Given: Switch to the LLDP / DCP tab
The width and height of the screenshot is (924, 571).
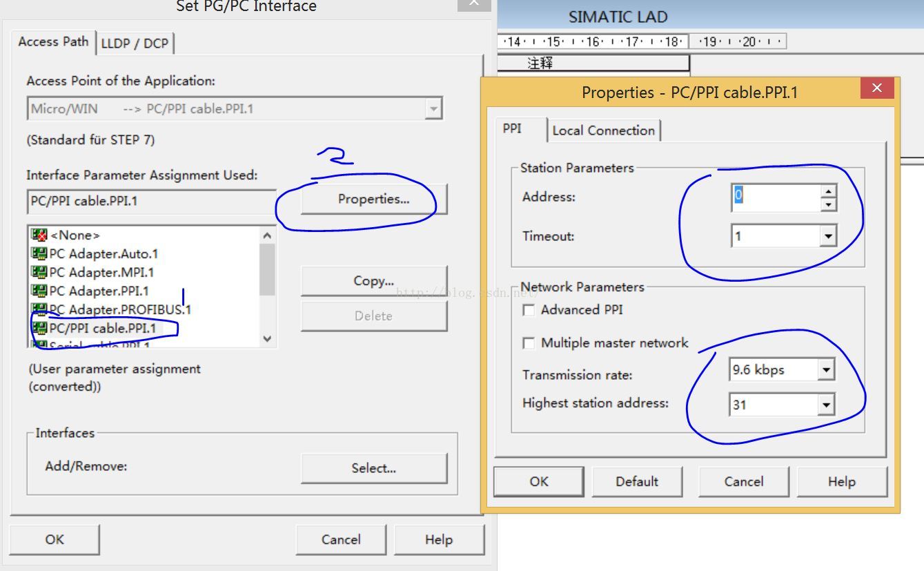Looking at the screenshot, I should click(135, 43).
